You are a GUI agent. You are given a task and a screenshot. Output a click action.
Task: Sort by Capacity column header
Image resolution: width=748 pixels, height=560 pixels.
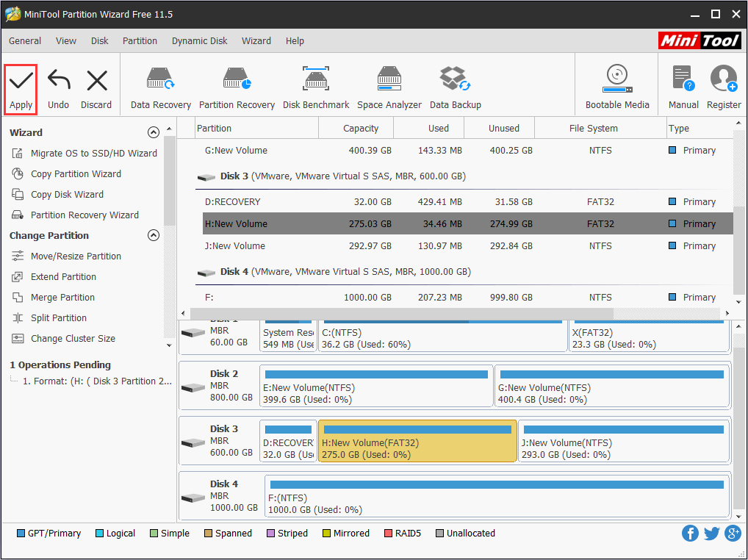click(x=356, y=129)
